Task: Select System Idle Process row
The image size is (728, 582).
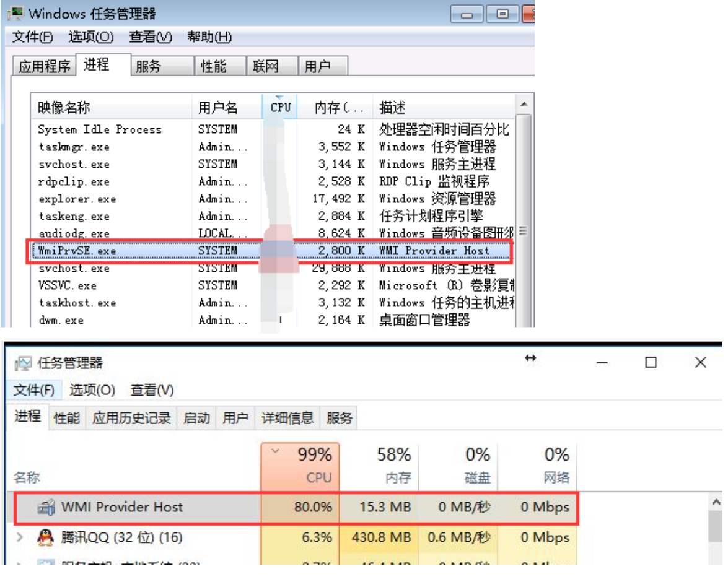Action: tap(273, 129)
